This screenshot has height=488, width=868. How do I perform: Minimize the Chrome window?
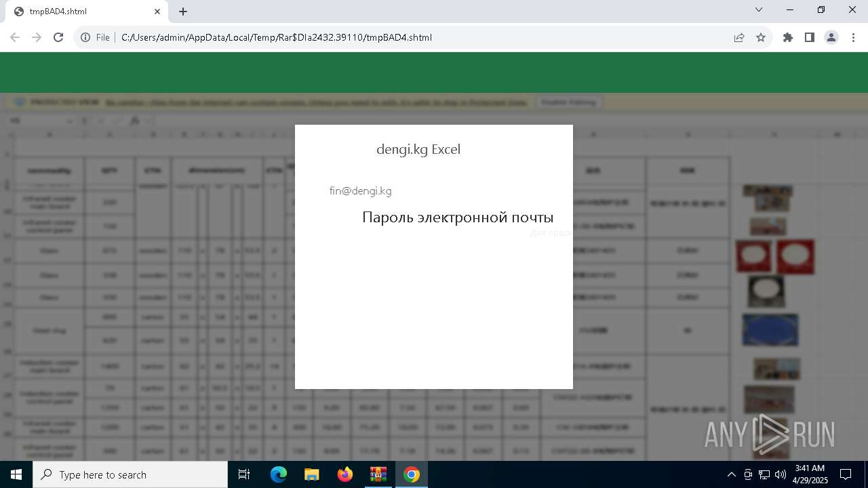[790, 9]
